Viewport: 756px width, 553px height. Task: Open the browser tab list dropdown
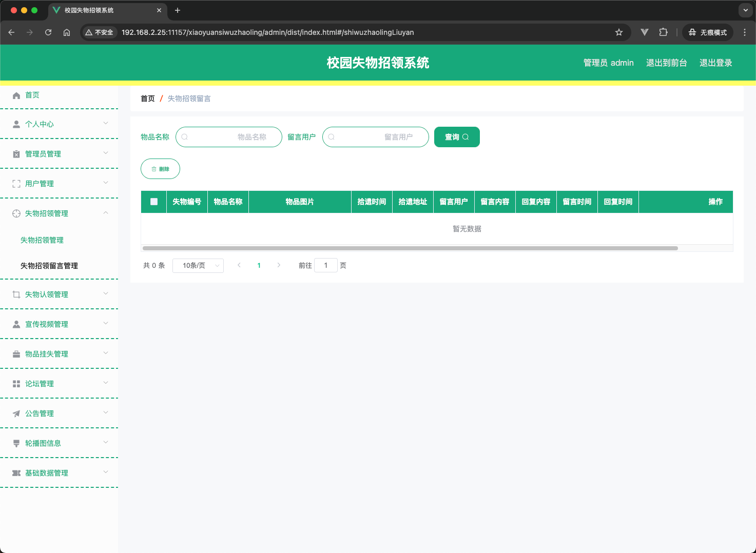click(x=746, y=10)
